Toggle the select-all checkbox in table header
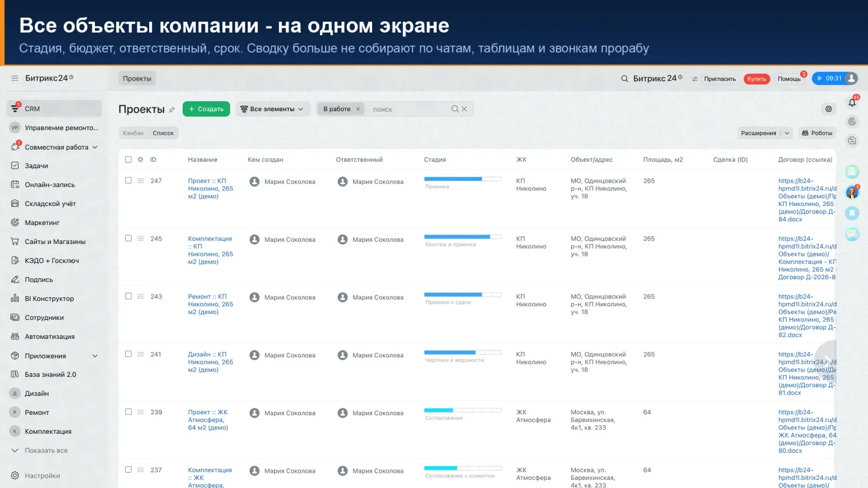Screen dimensions: 868x488 click(129, 159)
